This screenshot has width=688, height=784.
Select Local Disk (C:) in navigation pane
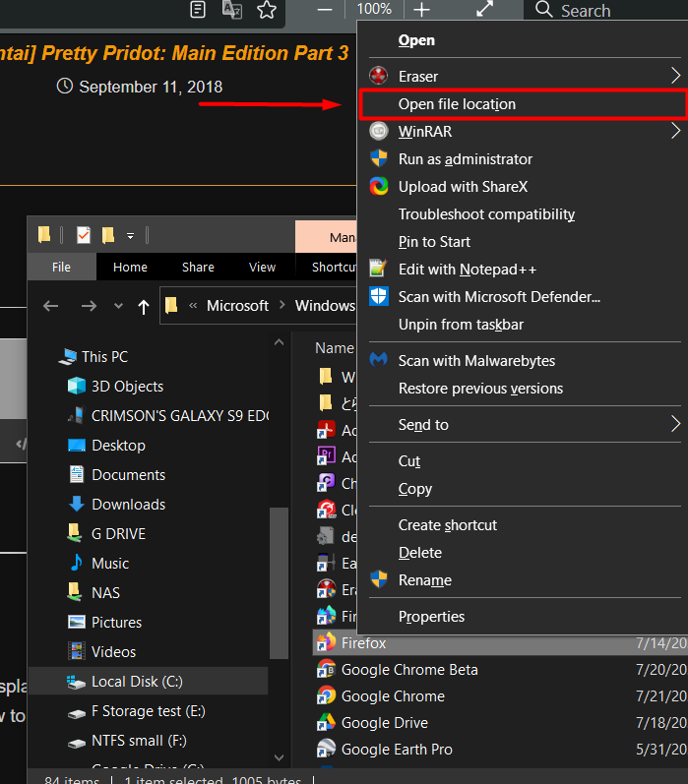point(137,681)
